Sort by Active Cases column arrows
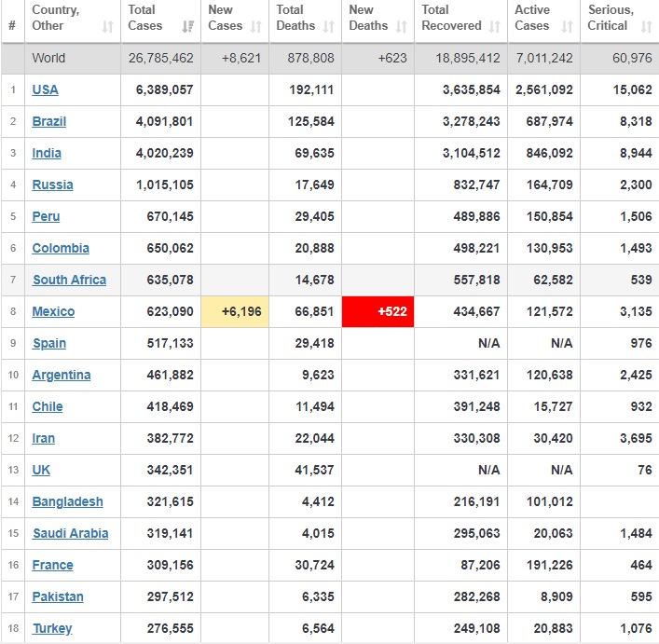 pos(568,26)
